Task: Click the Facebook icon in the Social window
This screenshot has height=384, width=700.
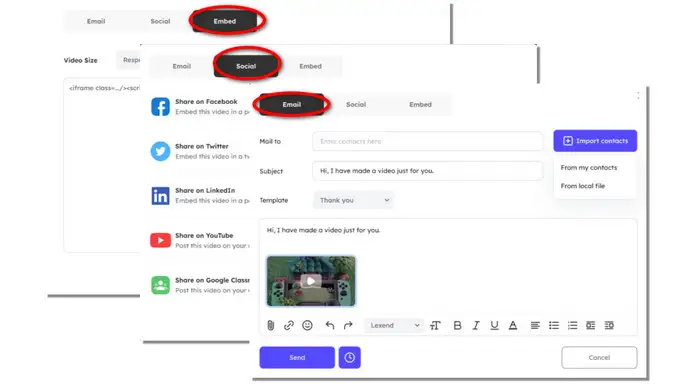Action: click(160, 107)
